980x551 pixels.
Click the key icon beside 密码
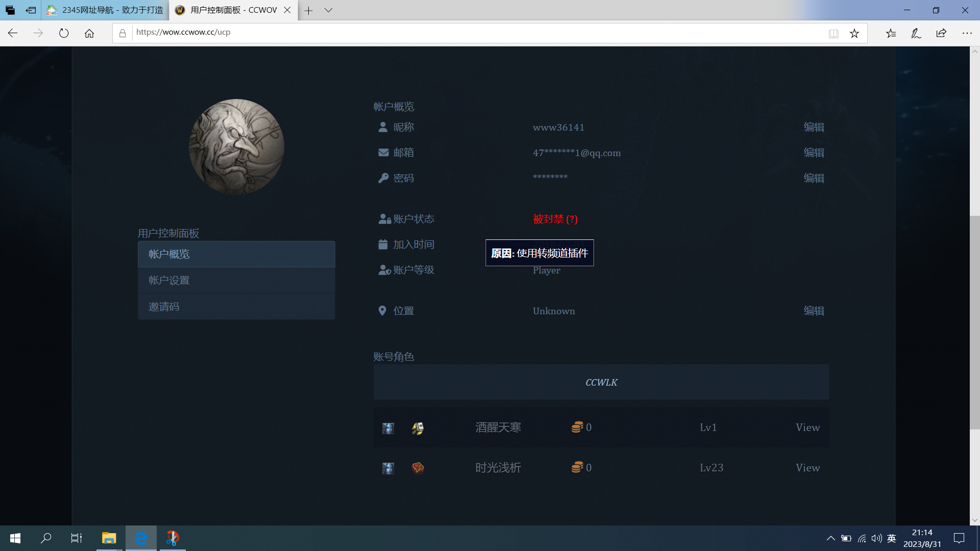(x=382, y=178)
